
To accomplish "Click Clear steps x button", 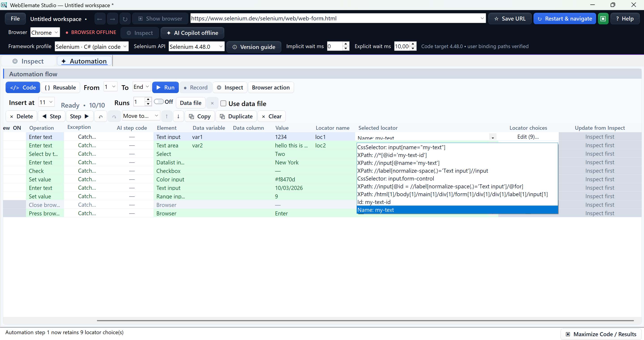I will tap(272, 116).
